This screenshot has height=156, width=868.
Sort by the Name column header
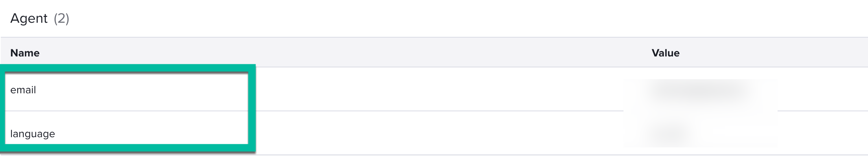tap(25, 53)
